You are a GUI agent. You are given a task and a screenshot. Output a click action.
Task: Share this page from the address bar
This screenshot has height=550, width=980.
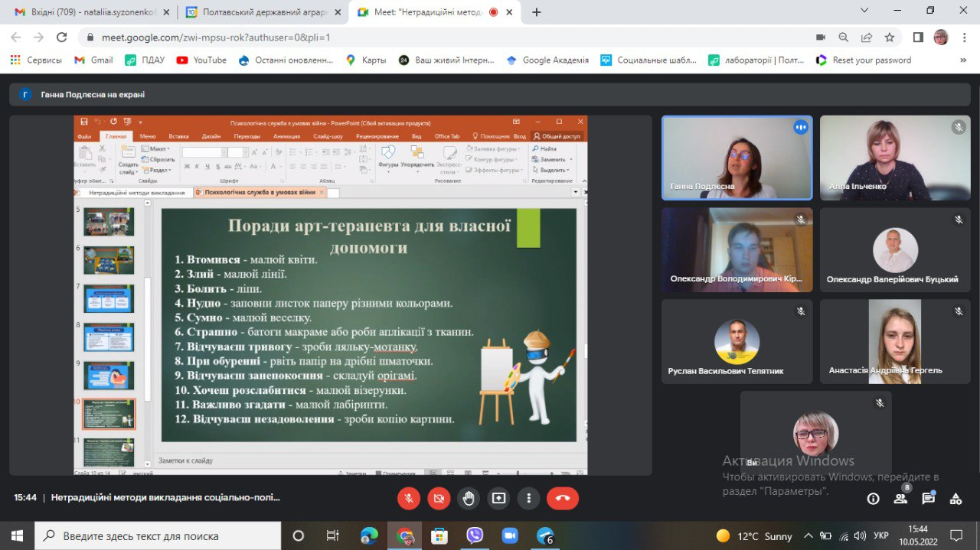[x=867, y=37]
